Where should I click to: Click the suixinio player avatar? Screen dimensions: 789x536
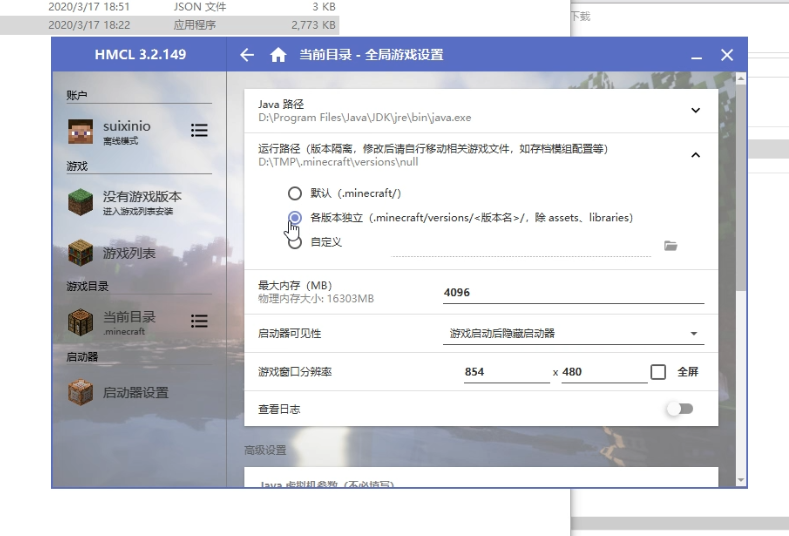tap(81, 131)
